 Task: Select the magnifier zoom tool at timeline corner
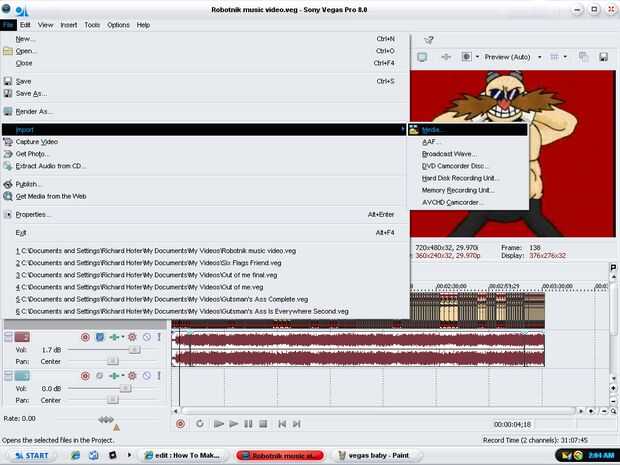click(x=613, y=411)
